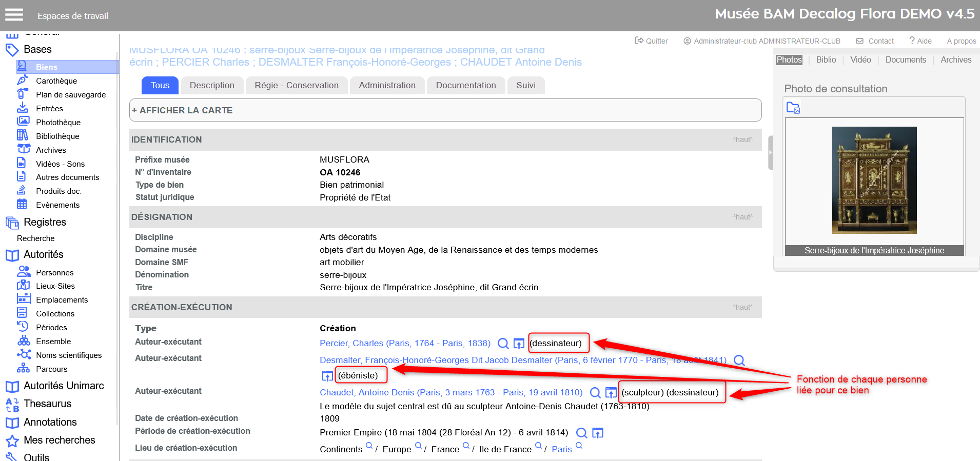Click the photo folder icon under Photo de consultation
This screenshot has width=980, height=461.
click(793, 108)
